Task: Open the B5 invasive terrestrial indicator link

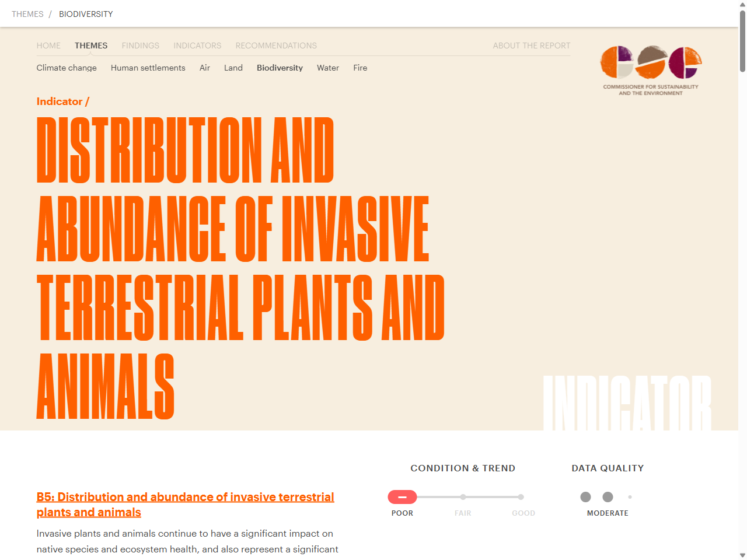Action: click(x=186, y=505)
